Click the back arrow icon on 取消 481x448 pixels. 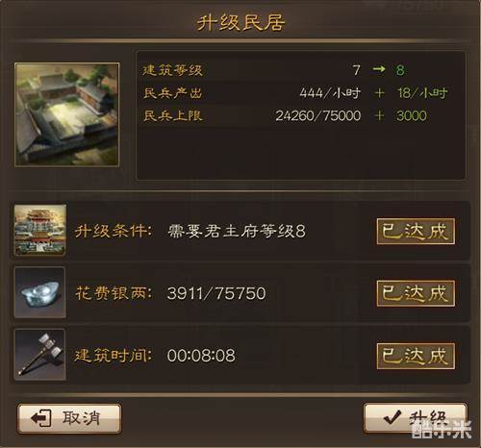click(41, 418)
